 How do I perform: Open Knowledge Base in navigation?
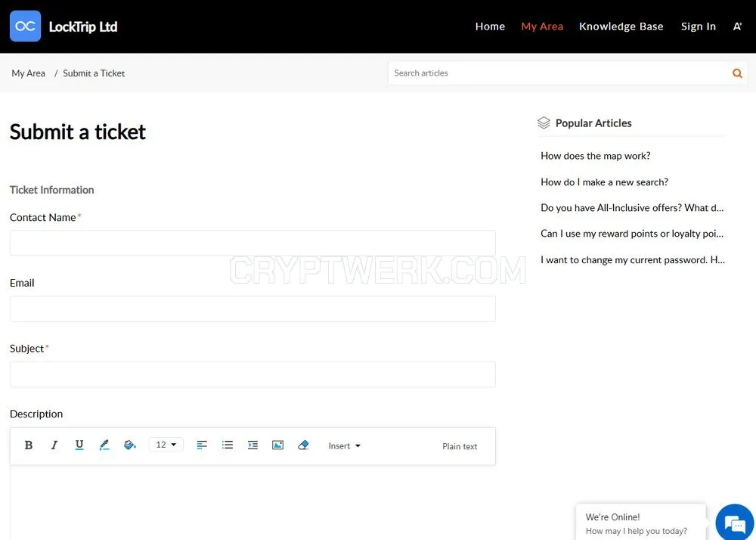click(621, 26)
